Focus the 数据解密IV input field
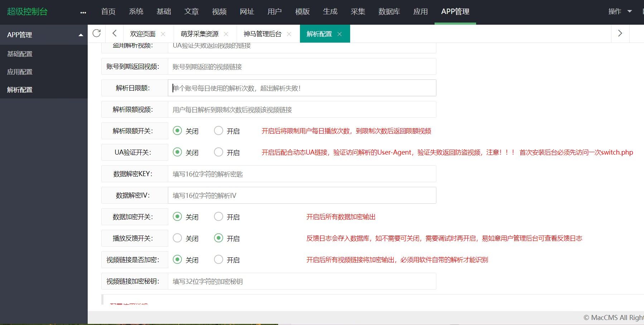 coord(302,195)
